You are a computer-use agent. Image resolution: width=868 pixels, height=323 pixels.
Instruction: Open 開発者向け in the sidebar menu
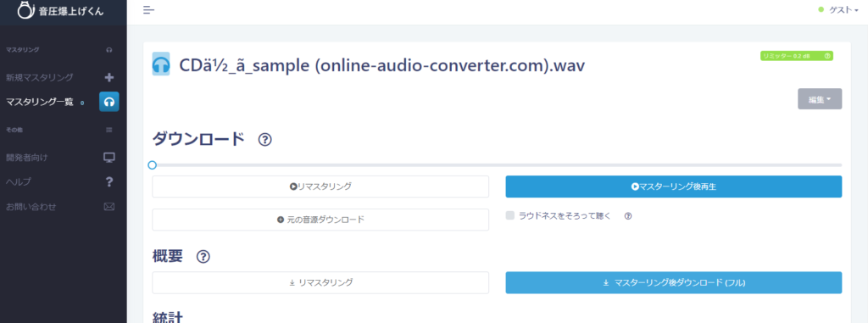click(26, 158)
